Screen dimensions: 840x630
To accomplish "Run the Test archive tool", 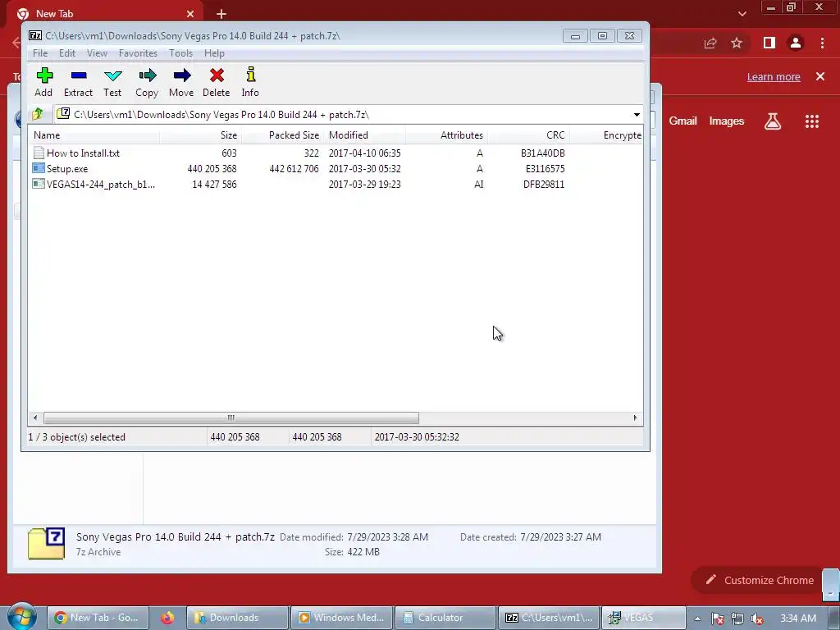I will point(113,75).
